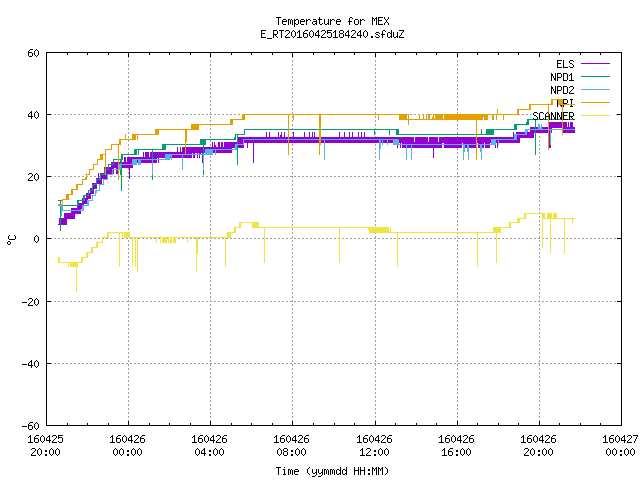Pick the orange NPI legend line sample
The image size is (640, 480).
coord(595,102)
